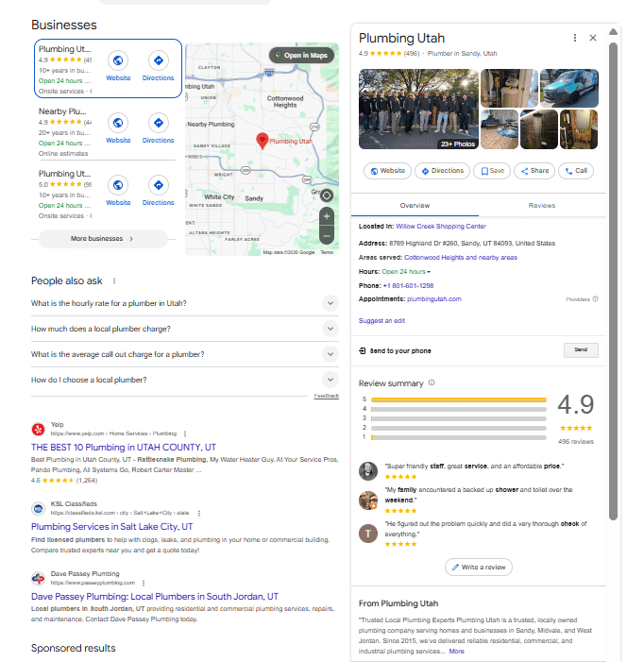Click map Terms link
The width and height of the screenshot is (644, 662).
[327, 252]
